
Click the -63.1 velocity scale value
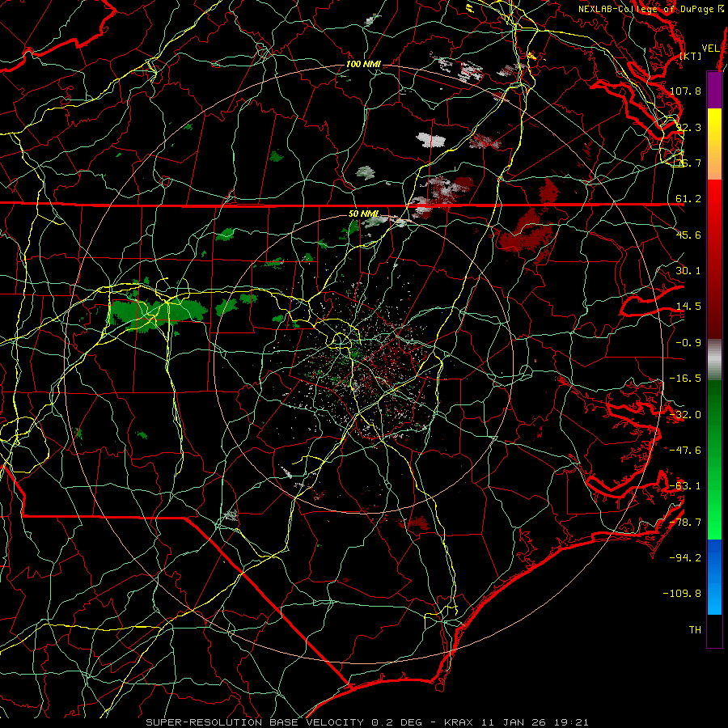pos(685,486)
